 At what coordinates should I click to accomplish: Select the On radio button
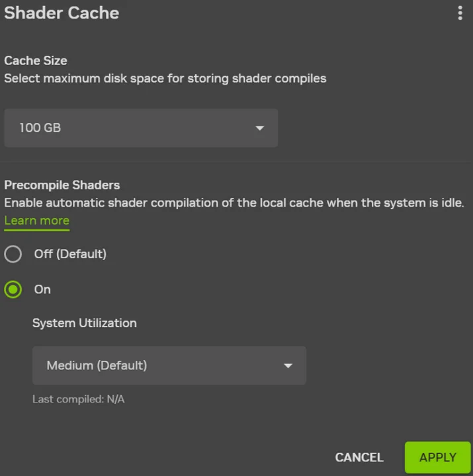tap(13, 289)
